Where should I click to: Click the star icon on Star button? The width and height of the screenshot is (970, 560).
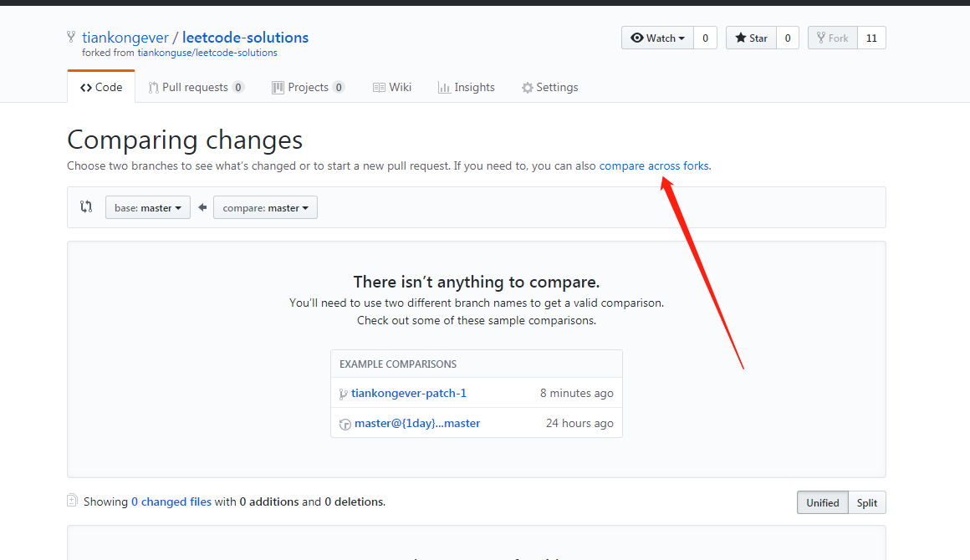pos(741,38)
